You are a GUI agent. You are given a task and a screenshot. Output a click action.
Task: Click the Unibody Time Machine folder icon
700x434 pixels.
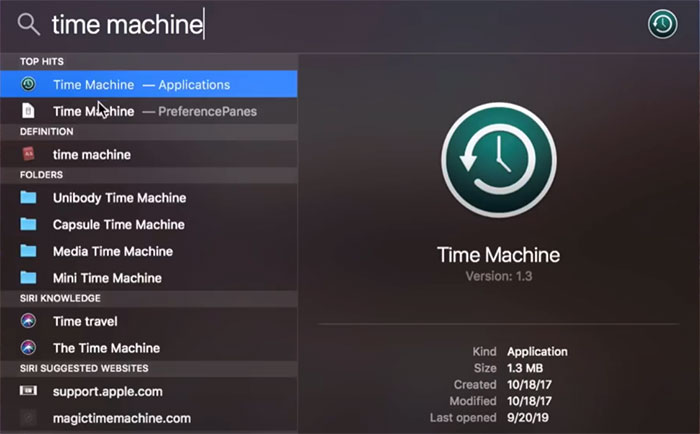tap(29, 197)
